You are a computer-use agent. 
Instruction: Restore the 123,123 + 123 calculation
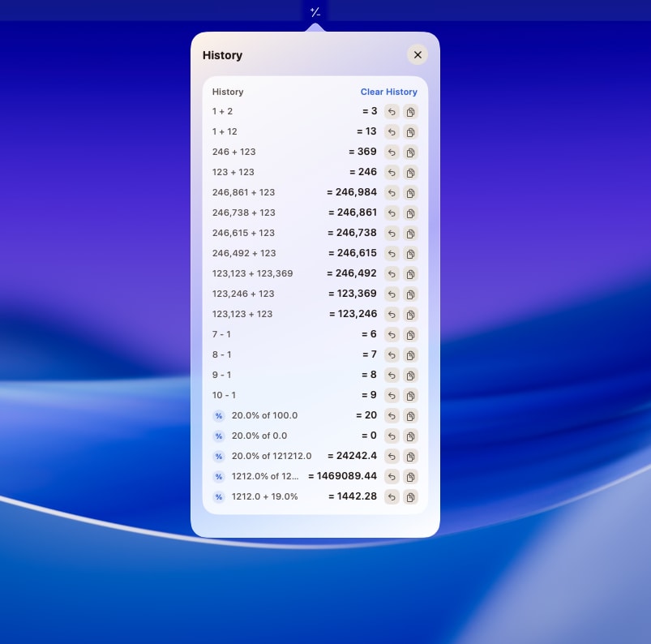392,315
